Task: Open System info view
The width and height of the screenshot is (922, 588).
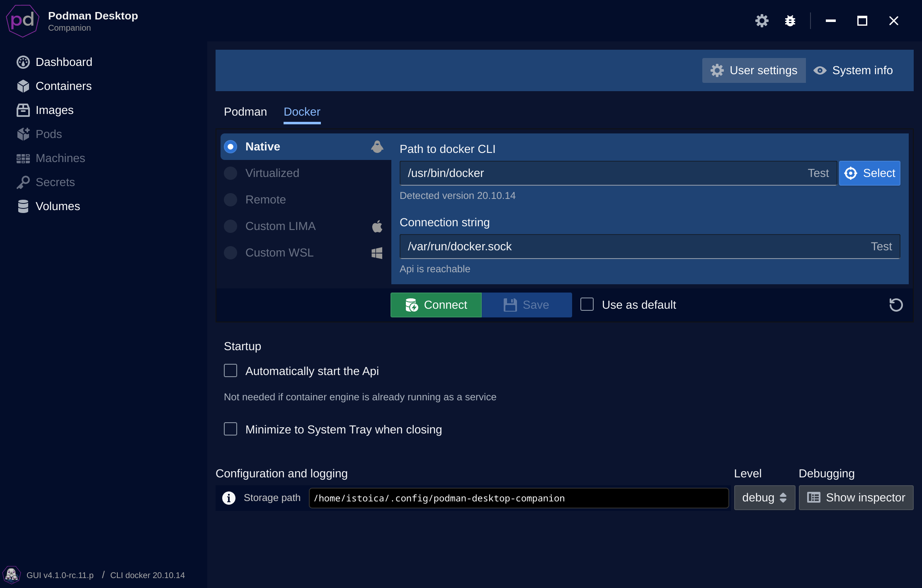Action: (x=854, y=70)
